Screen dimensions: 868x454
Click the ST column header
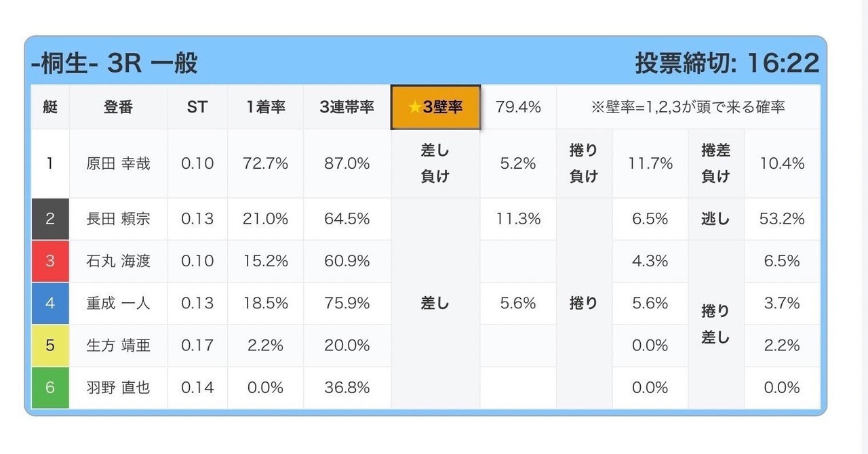[x=197, y=107]
